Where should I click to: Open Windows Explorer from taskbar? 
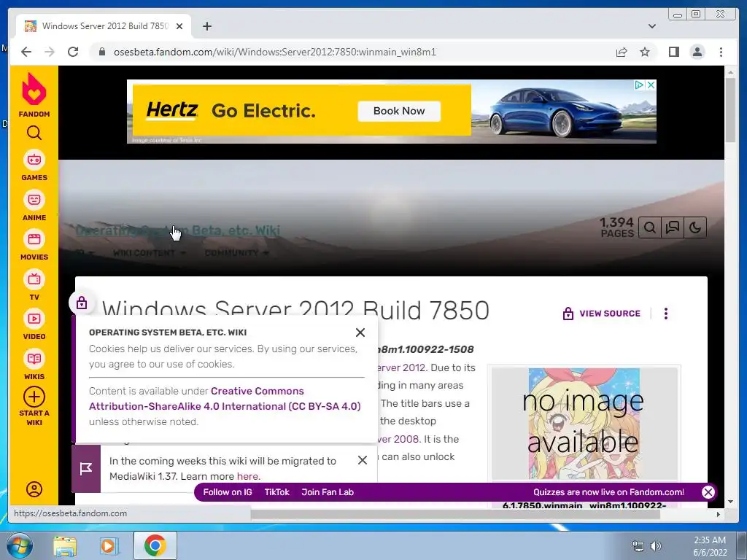coord(64,545)
